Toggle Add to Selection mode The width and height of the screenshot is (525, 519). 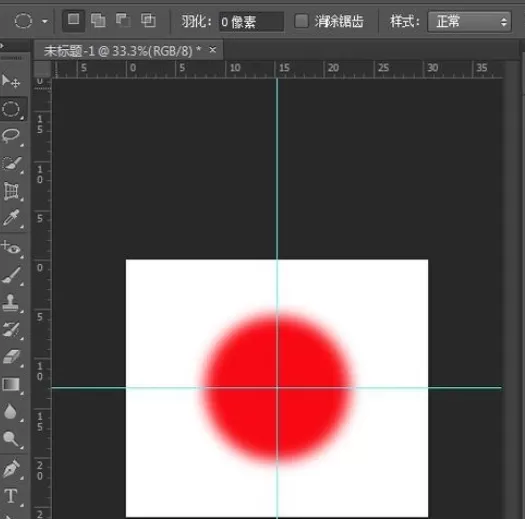(98, 21)
